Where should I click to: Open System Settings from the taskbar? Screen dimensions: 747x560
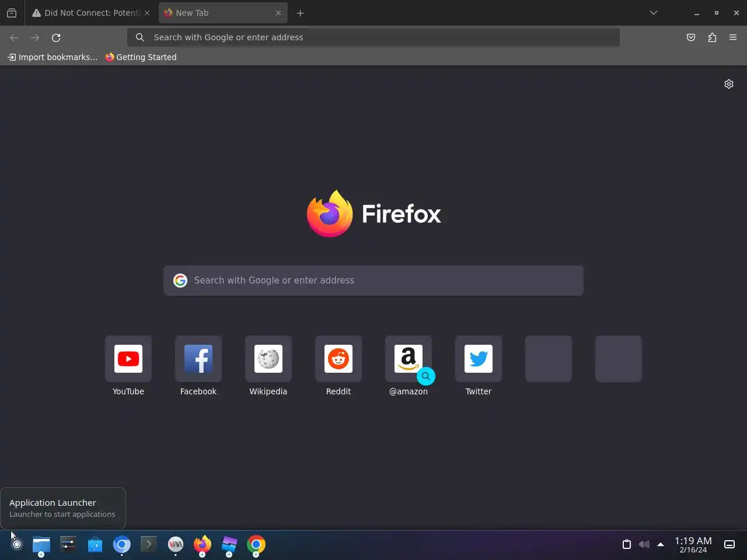[x=68, y=544]
